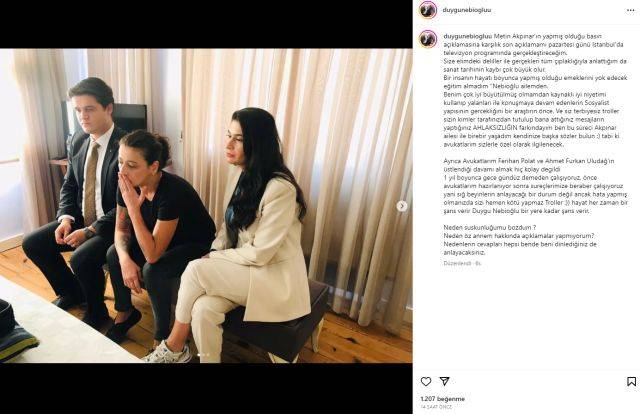Viewport: 640px width, 414px height.
Task: Click the blank comments area below the caption
Action: point(527,318)
